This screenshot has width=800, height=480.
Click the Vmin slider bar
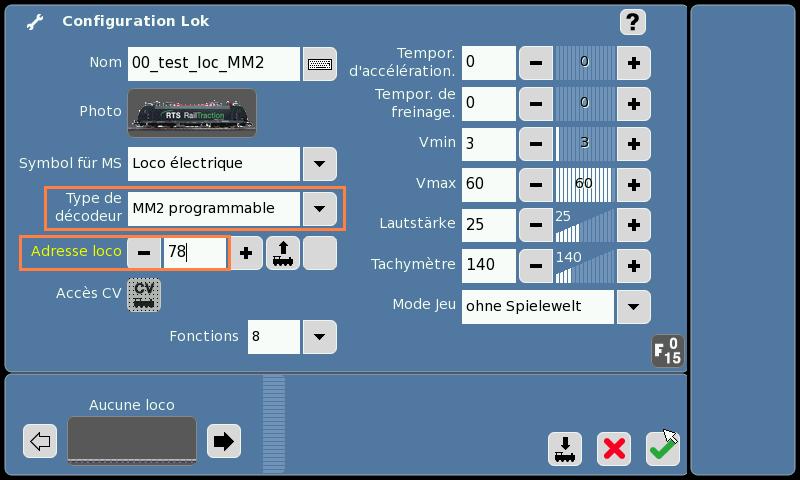click(585, 144)
